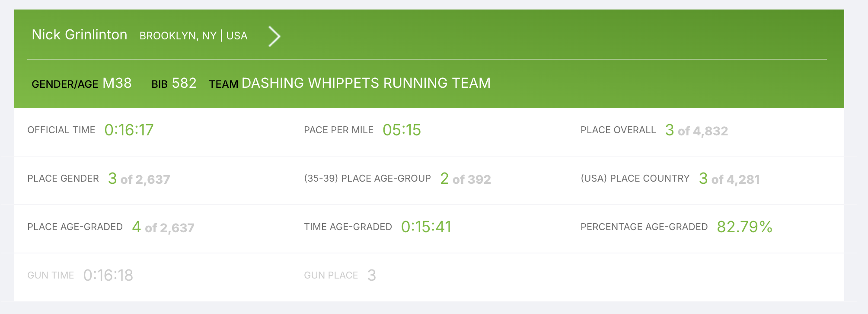Click time age-graded value 0:15:41

[426, 227]
